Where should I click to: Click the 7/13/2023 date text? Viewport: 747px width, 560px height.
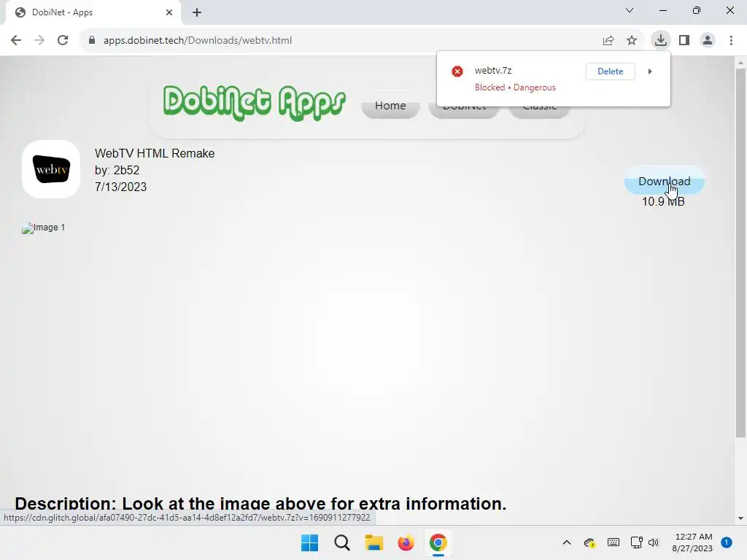point(120,187)
